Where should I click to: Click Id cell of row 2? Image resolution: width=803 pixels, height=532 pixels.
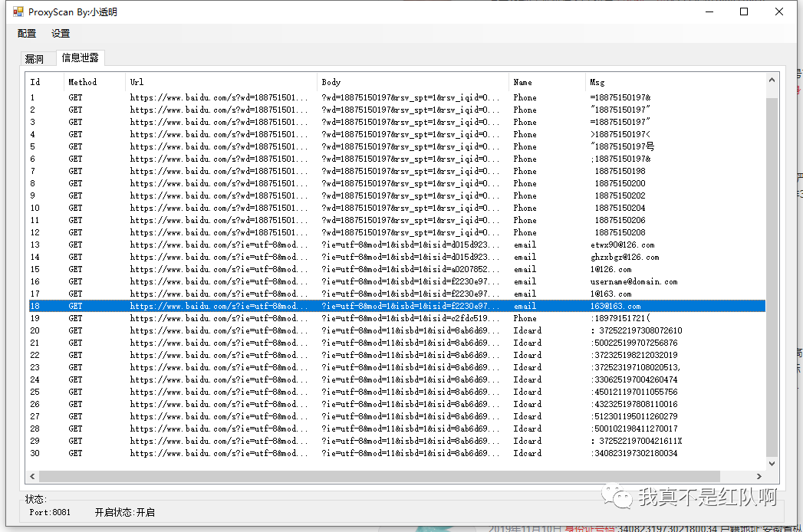point(33,110)
